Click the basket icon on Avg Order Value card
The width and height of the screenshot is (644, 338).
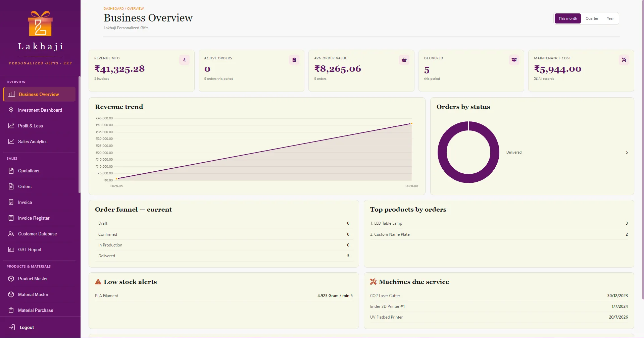tap(404, 60)
